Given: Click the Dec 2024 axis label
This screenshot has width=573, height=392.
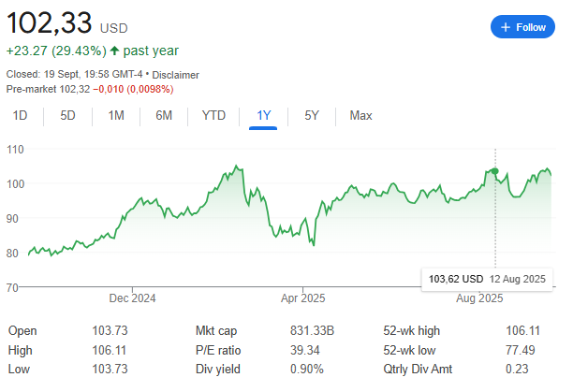Looking at the screenshot, I should [132, 298].
